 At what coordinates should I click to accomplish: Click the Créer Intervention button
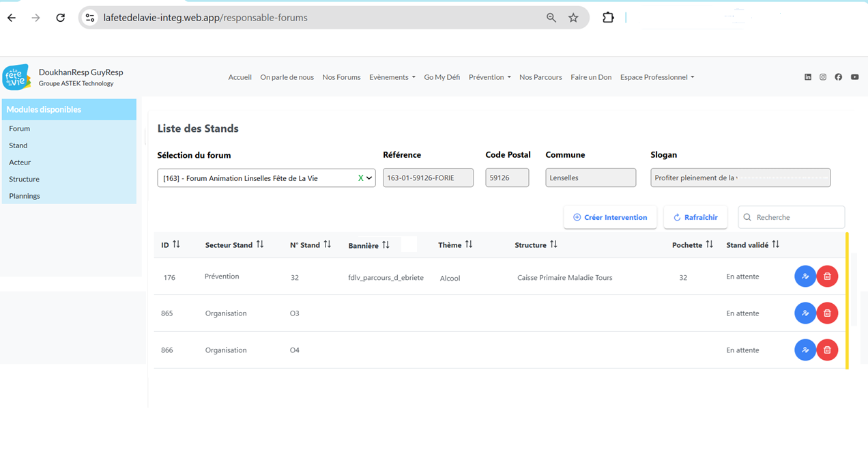[x=610, y=217]
